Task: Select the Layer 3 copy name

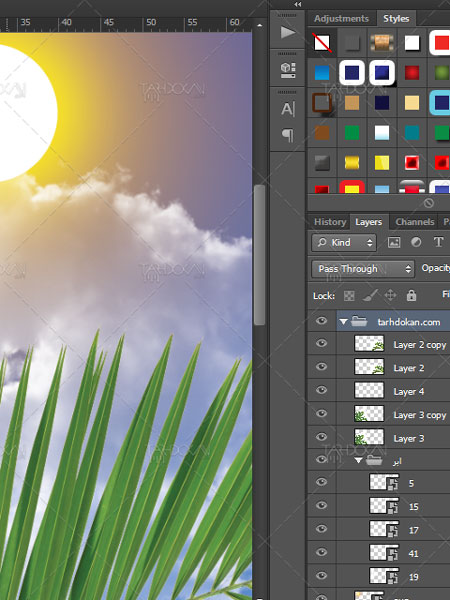Action: tap(420, 415)
